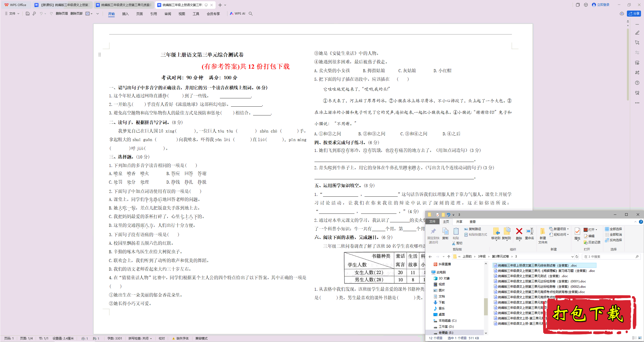Open the 会员专享 tab
Viewport: 644px width, 342px height.
pyautogui.click(x=213, y=14)
